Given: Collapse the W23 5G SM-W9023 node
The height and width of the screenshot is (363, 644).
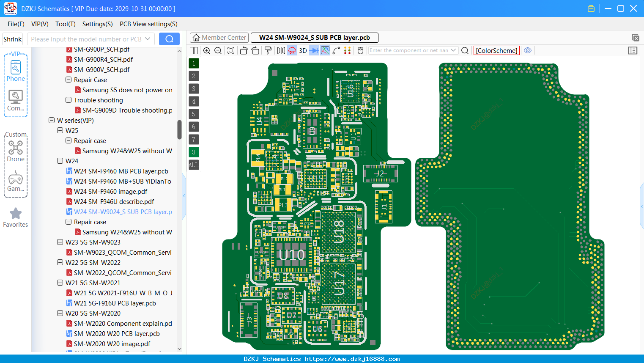Looking at the screenshot, I should pyautogui.click(x=60, y=242).
